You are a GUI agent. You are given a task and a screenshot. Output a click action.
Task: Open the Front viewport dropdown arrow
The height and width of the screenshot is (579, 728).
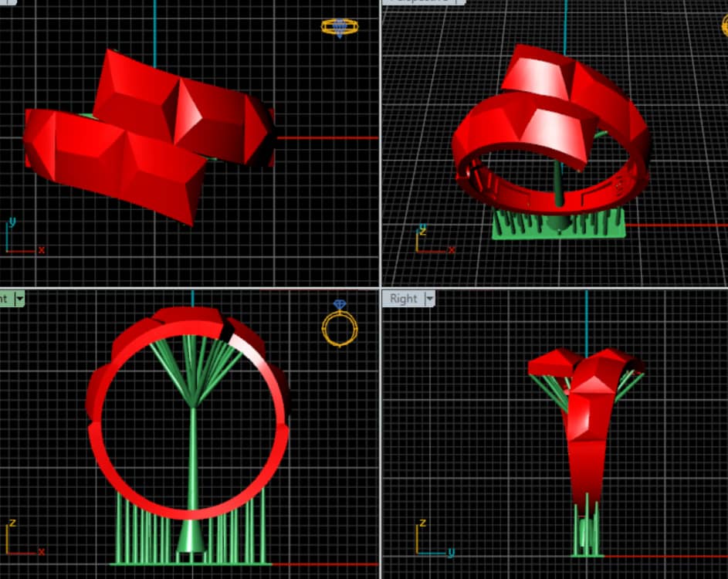pos(20,299)
